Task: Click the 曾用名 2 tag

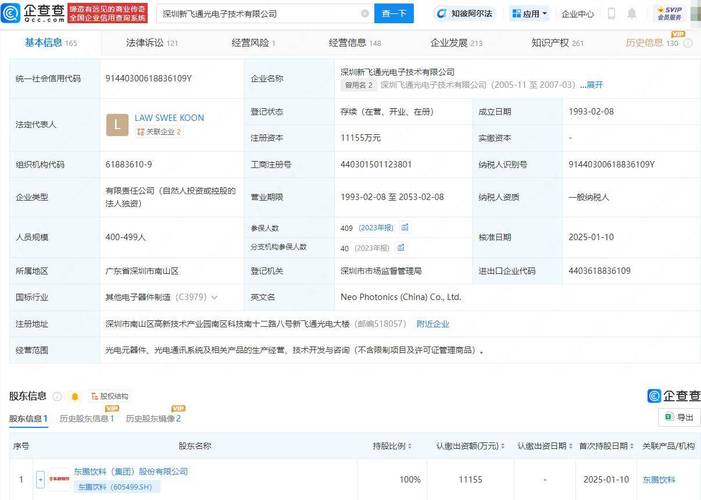Action: [x=359, y=85]
